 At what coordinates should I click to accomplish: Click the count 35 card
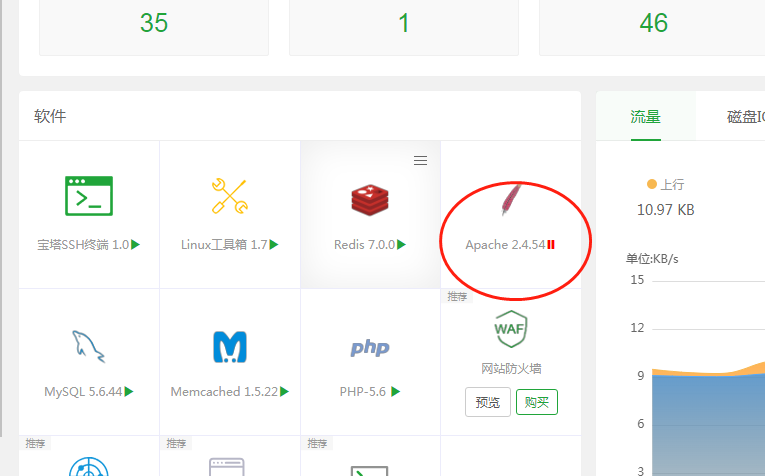click(x=154, y=27)
